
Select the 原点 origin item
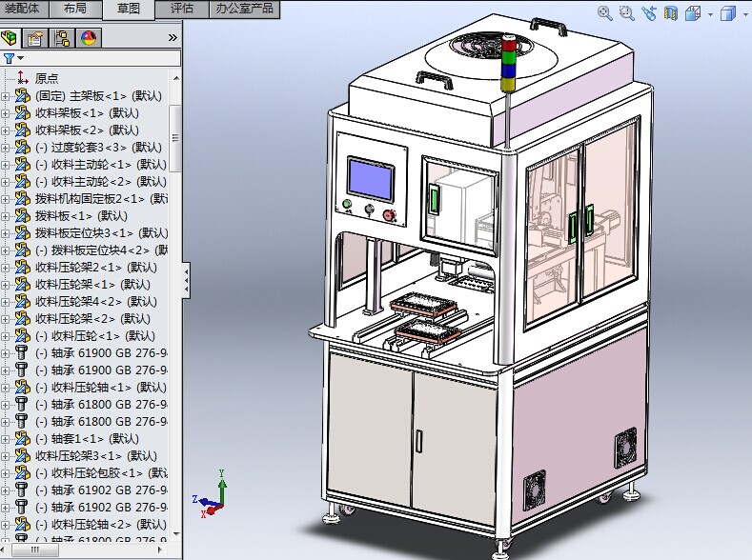pyautogui.click(x=47, y=78)
